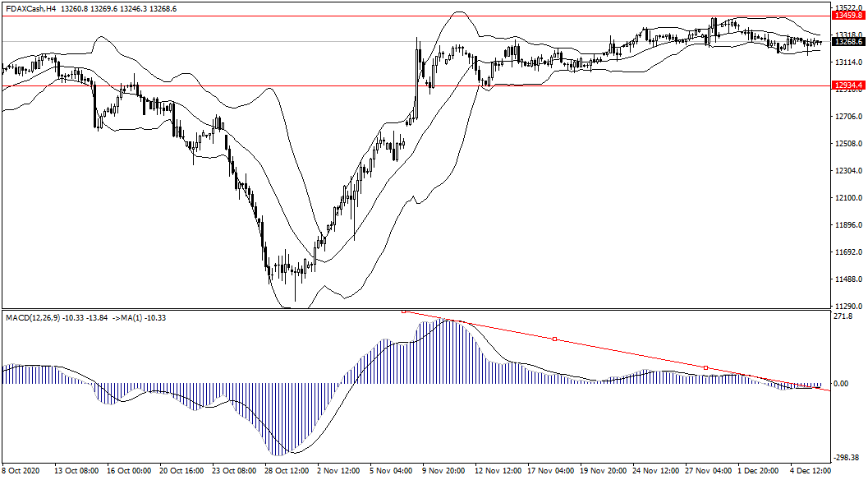Click the MACD 0.00 level label
Image resolution: width=868 pixels, height=480 pixels.
click(x=843, y=384)
